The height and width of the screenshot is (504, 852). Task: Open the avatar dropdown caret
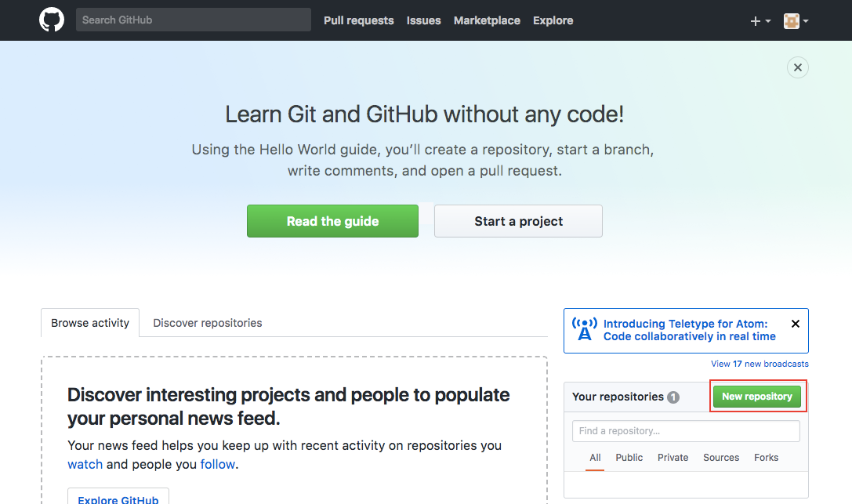tap(807, 21)
